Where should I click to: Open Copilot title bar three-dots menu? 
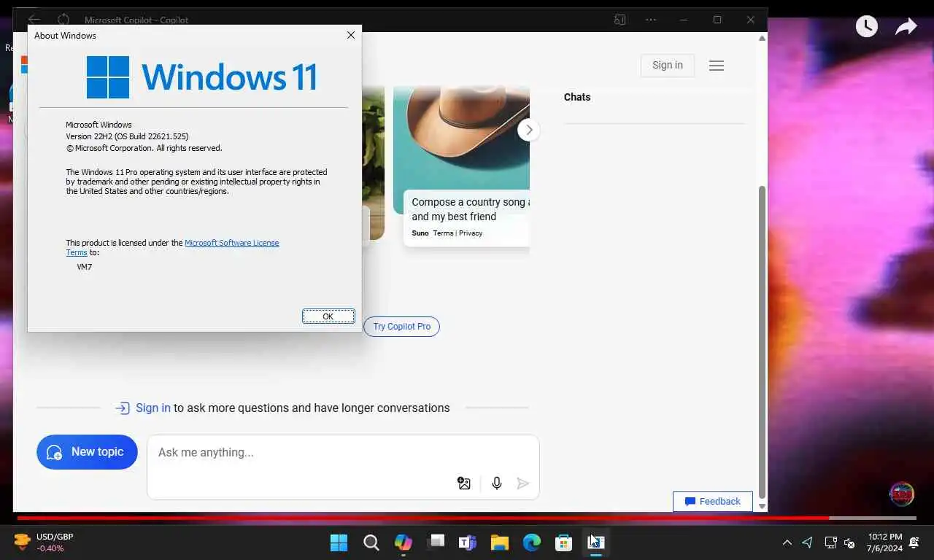[651, 20]
